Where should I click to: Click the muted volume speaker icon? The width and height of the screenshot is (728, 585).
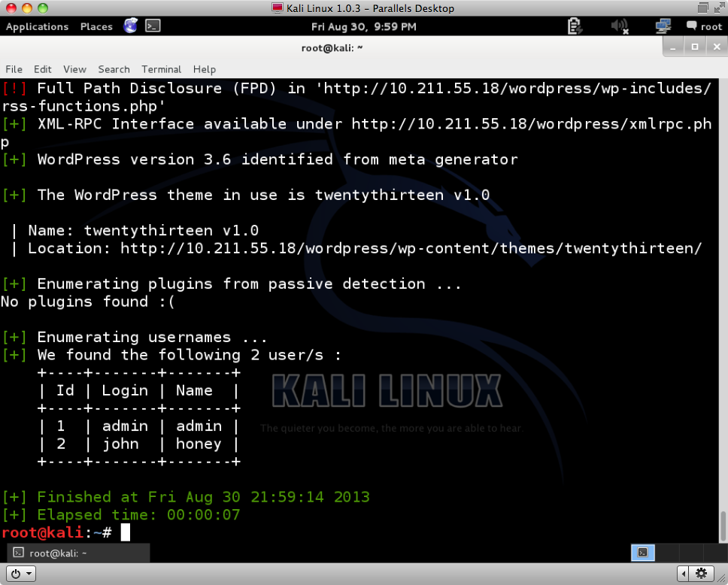point(620,26)
